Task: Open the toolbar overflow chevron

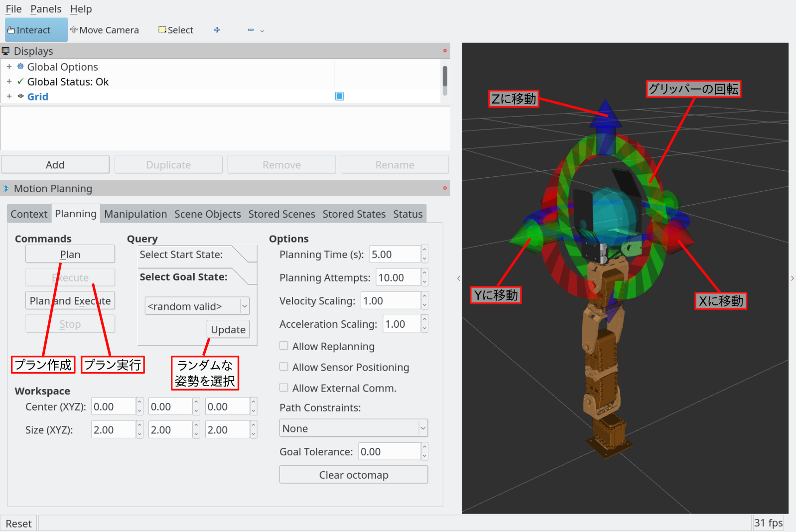Action: pyautogui.click(x=262, y=31)
